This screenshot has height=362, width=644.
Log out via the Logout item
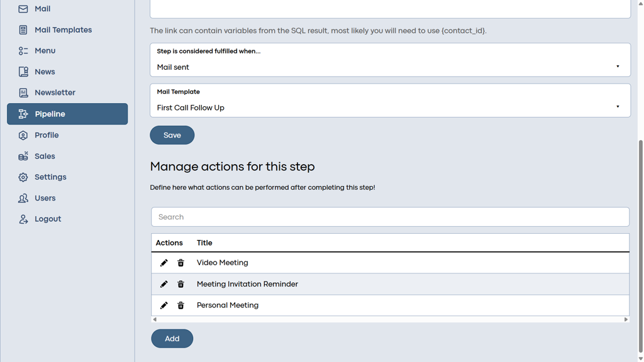(x=47, y=219)
